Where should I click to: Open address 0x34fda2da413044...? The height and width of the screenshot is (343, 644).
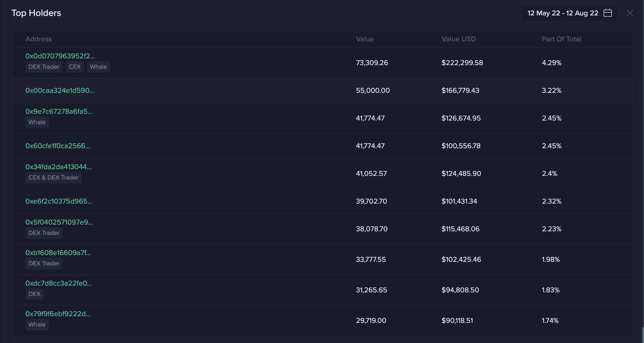(58, 167)
